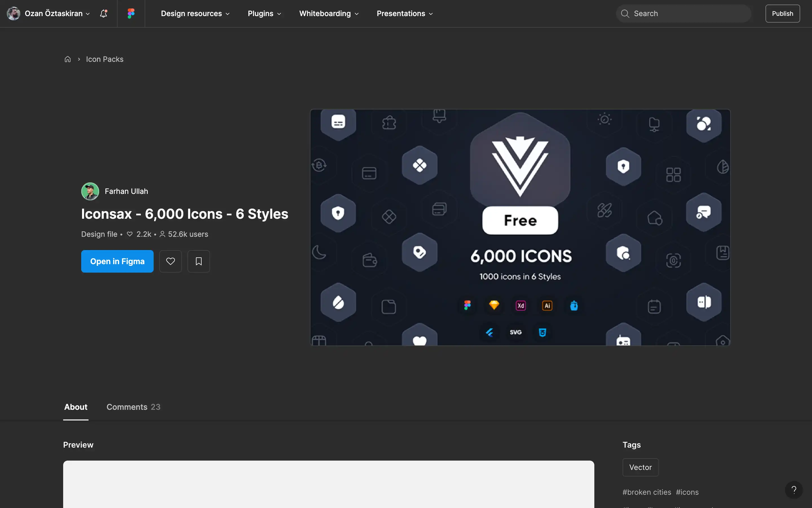
Task: Click the Figma logo in cover image
Action: (x=467, y=305)
